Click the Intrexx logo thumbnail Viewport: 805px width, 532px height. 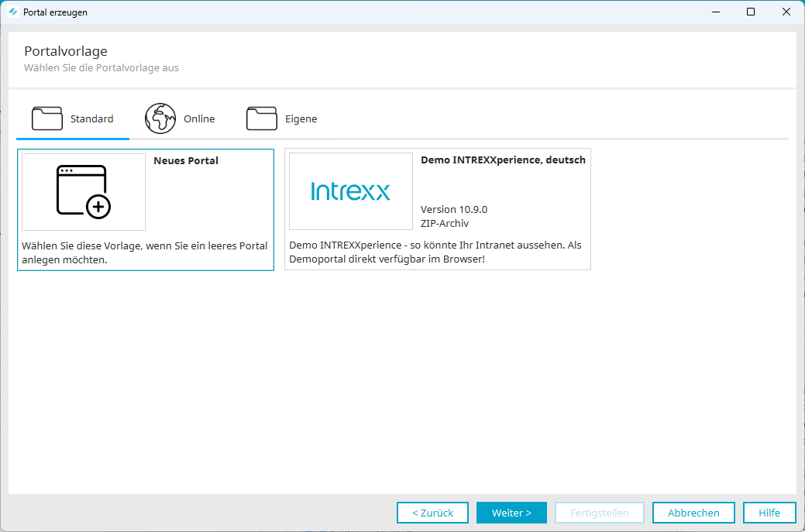(x=350, y=191)
